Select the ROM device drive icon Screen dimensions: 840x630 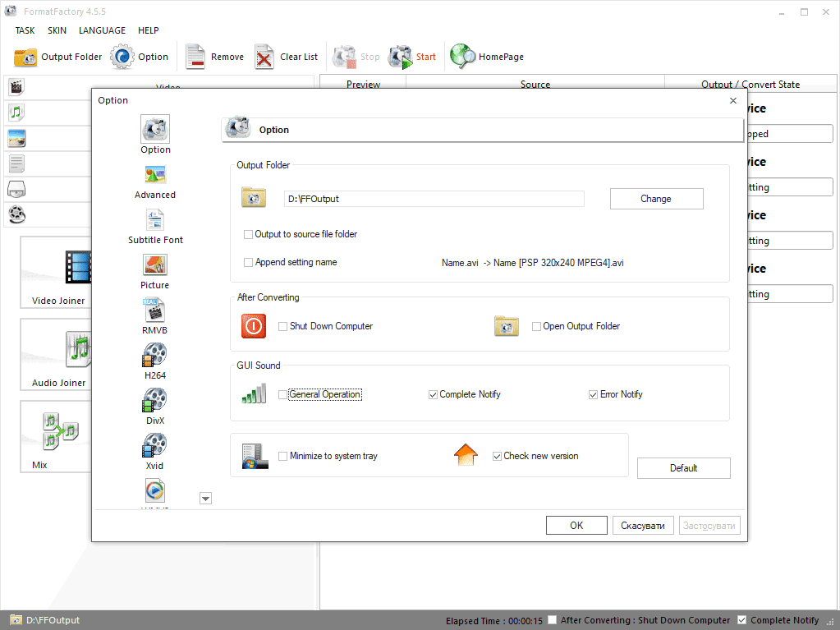pos(16,189)
